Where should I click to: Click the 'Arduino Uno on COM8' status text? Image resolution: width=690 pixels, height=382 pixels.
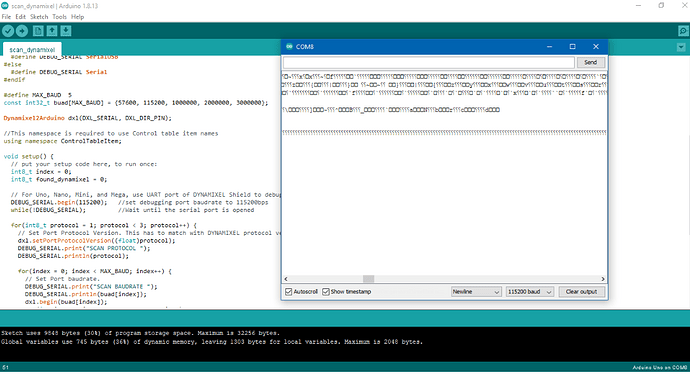[x=660, y=367]
